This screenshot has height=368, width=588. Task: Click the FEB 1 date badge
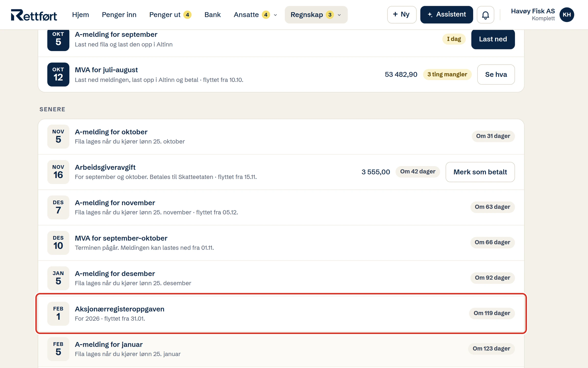58,314
